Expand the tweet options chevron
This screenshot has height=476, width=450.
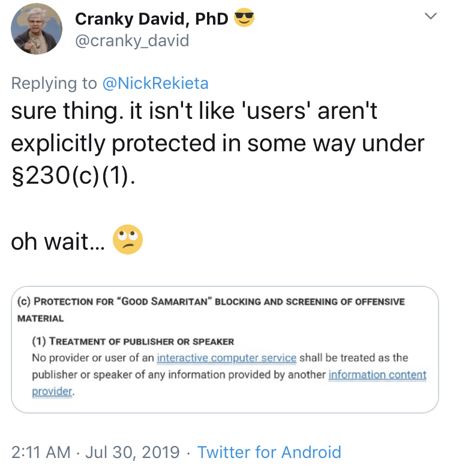(x=430, y=16)
